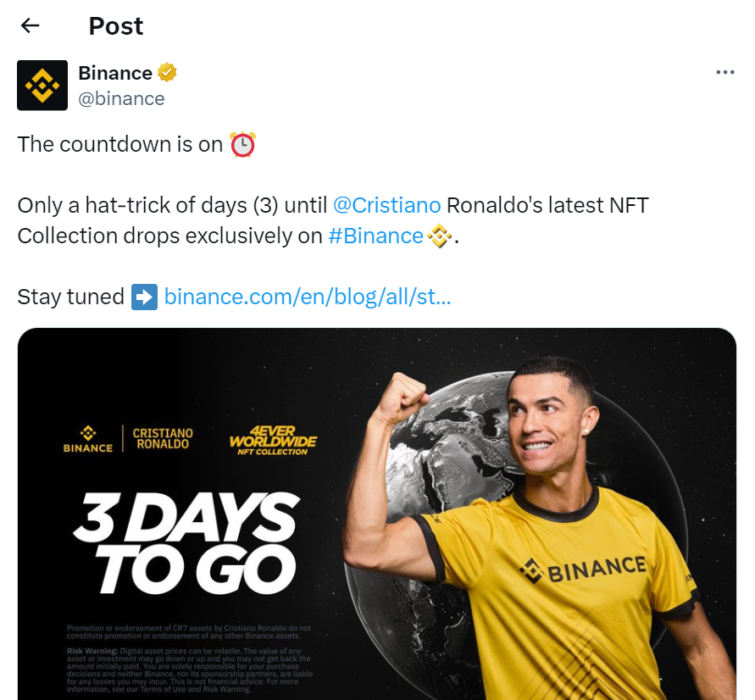755x700 pixels.
Task: Click the Binance profile avatar logo
Action: point(42,85)
